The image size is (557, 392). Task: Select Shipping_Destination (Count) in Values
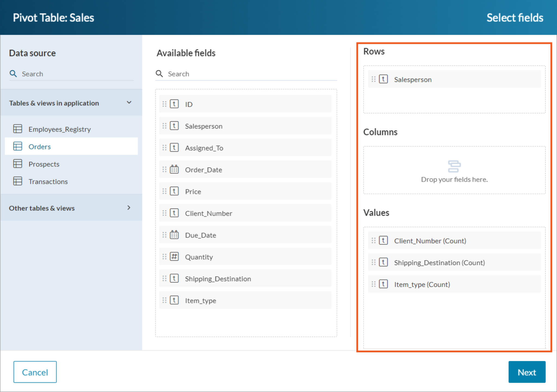click(454, 262)
